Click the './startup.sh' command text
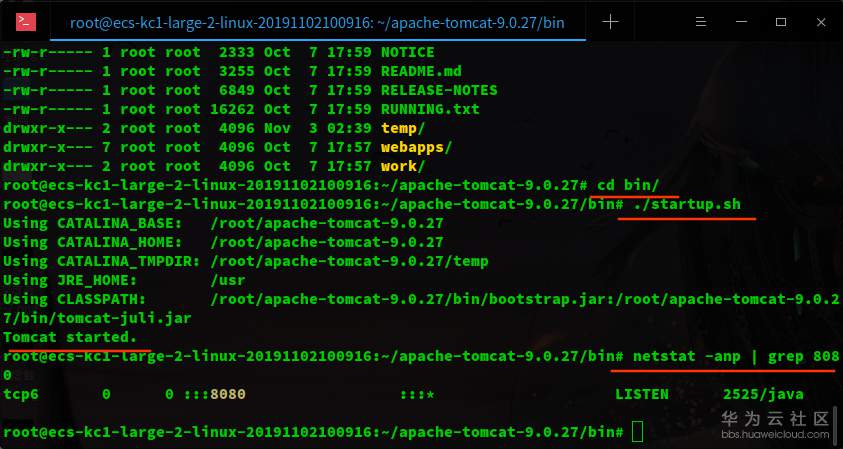This screenshot has width=843, height=449. [687, 204]
